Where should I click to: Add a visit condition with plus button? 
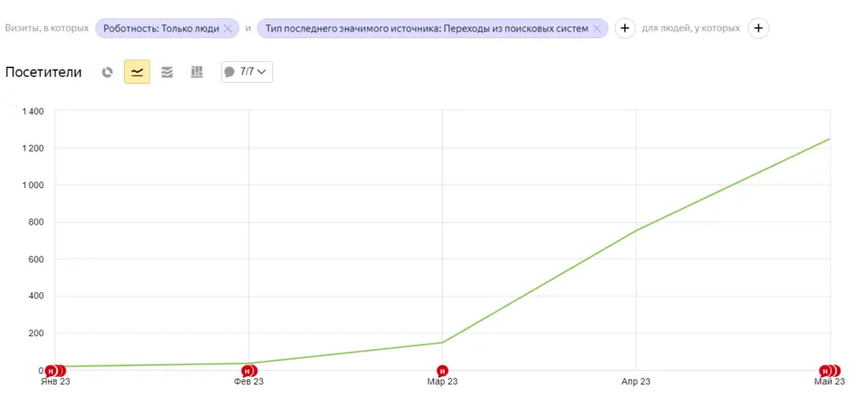[x=625, y=28]
